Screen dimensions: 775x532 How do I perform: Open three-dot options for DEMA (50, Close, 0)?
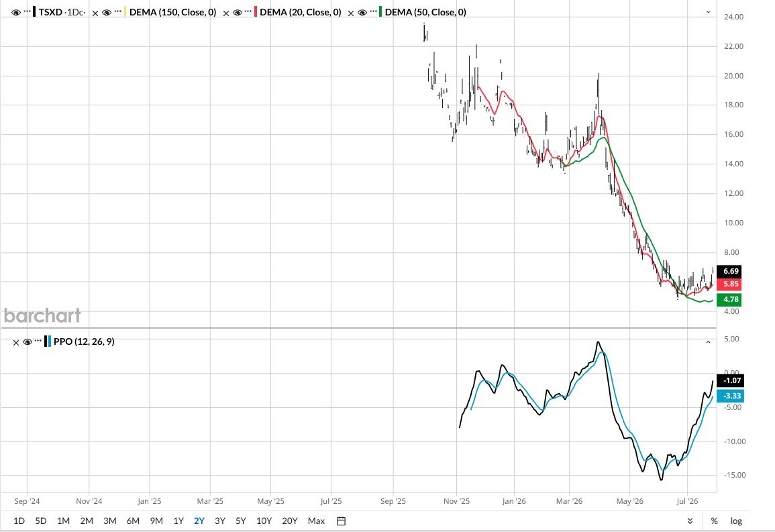373,11
